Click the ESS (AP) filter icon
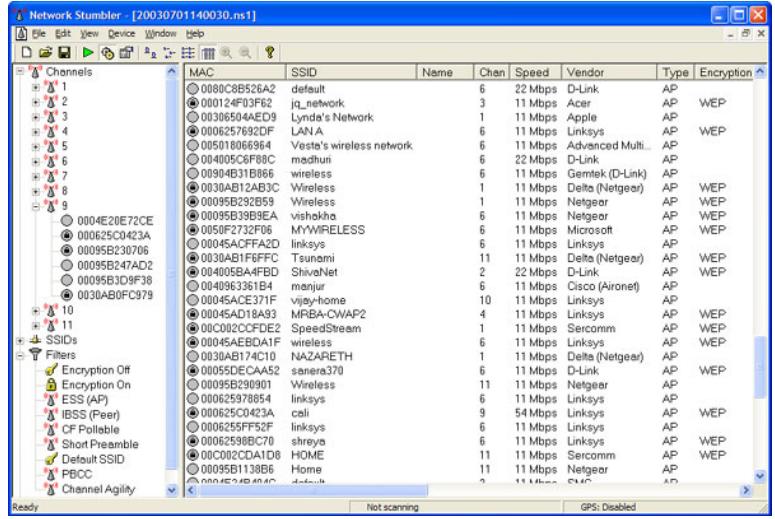Viewport: 775px width, 519px height. pos(51,399)
